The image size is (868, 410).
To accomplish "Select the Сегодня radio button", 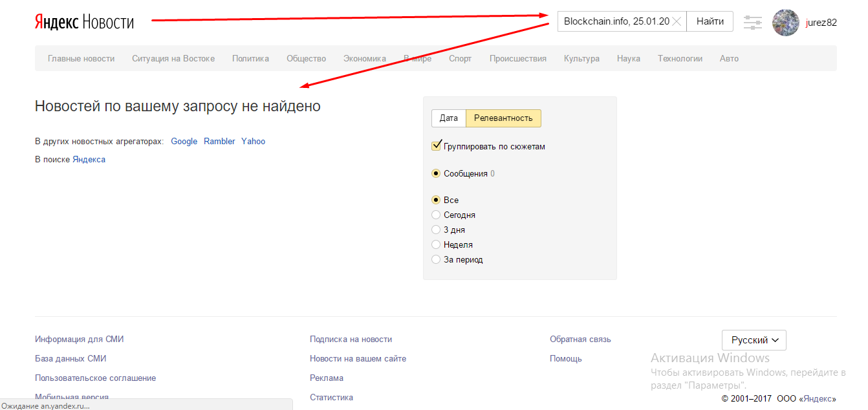I will tap(436, 215).
